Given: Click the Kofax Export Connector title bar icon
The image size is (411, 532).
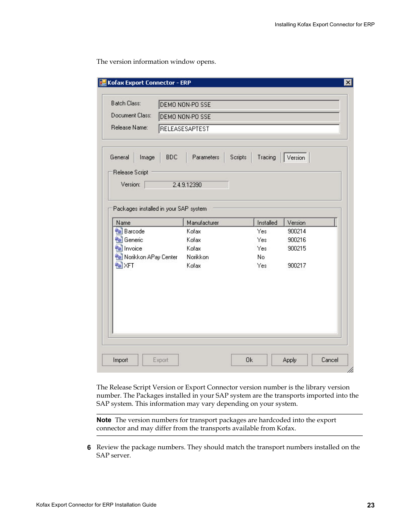Looking at the screenshot, I should click(x=103, y=82).
